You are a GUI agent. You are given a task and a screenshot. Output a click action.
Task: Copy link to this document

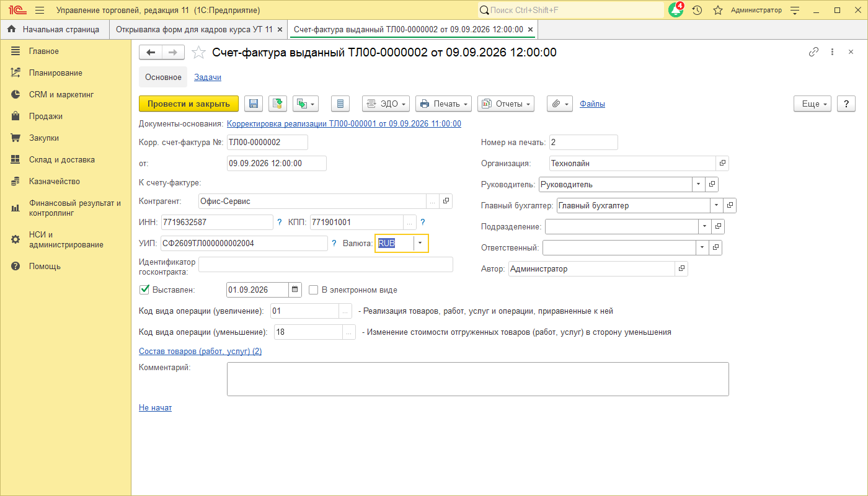point(813,53)
